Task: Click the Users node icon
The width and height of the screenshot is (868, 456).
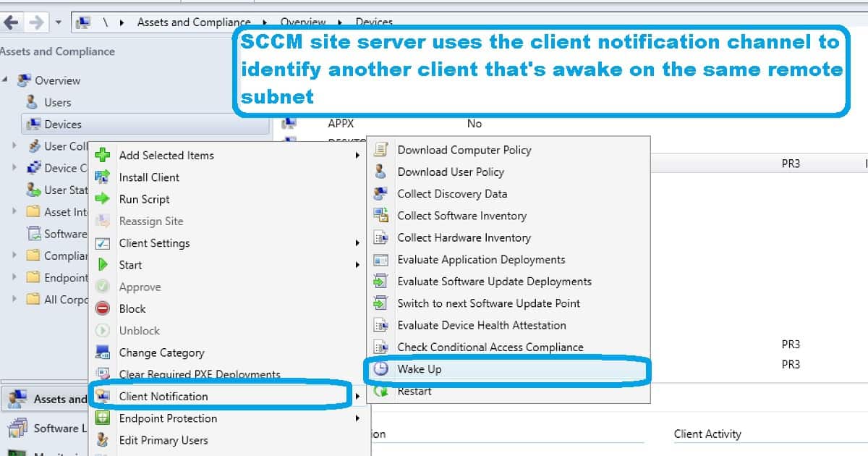Action: click(x=32, y=102)
